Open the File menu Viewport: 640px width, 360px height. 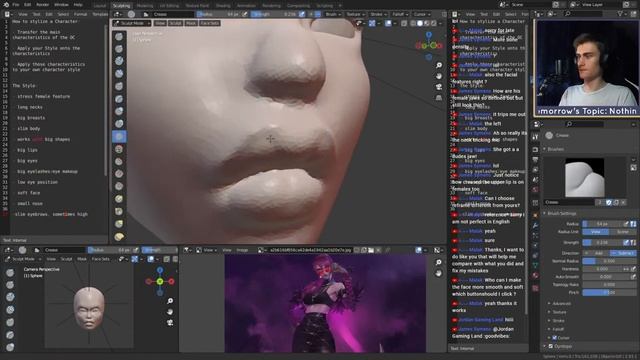(x=16, y=5)
